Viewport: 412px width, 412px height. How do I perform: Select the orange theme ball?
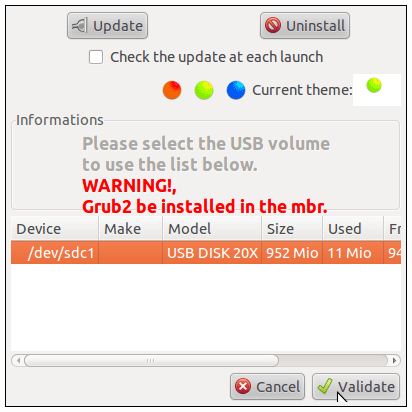172,90
